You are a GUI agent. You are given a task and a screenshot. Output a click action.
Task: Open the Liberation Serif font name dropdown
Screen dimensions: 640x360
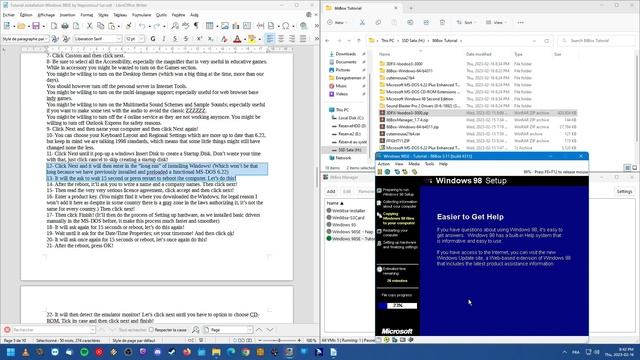tap(119, 39)
